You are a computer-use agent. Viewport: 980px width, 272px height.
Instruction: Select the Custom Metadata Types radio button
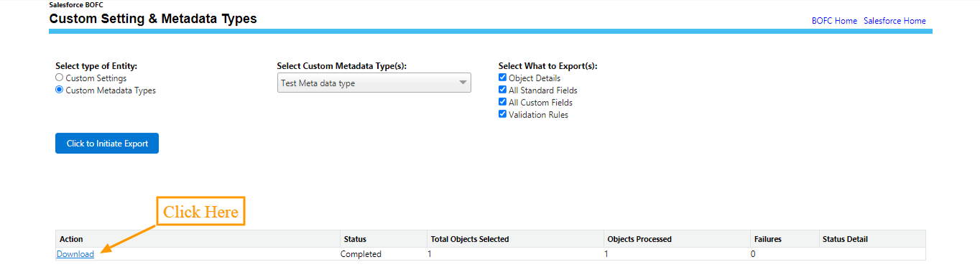point(60,90)
